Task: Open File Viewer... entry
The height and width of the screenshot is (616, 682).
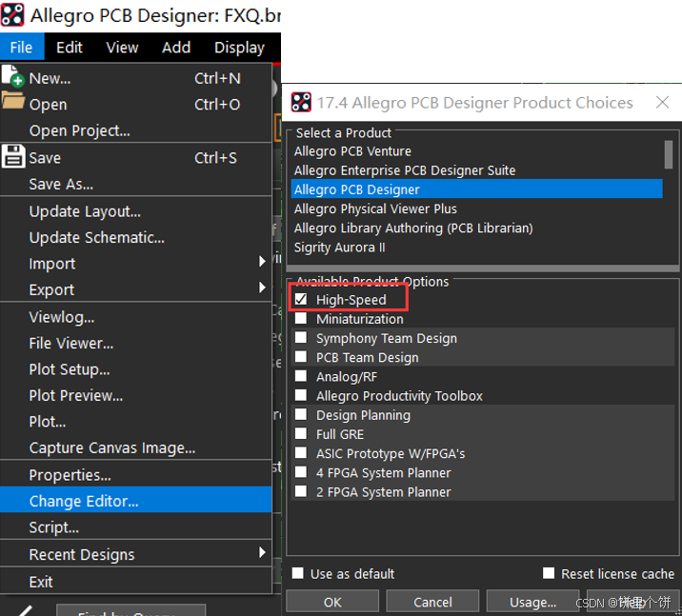Action: [135, 343]
